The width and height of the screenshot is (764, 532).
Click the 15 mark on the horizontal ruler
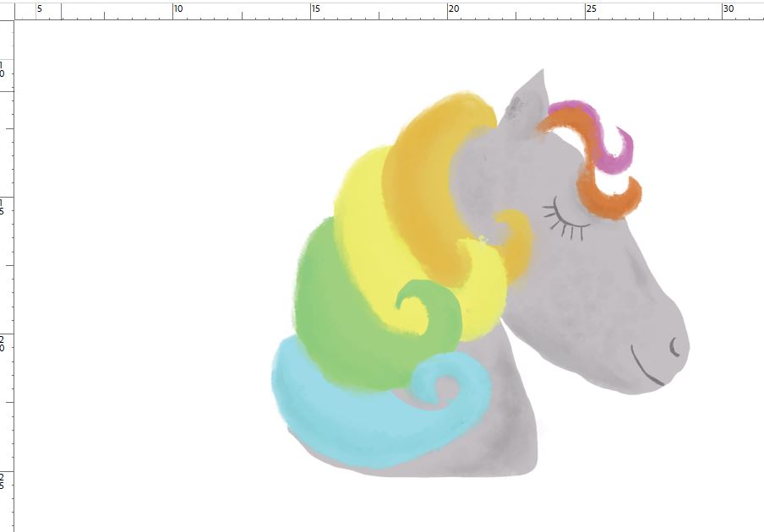point(314,9)
